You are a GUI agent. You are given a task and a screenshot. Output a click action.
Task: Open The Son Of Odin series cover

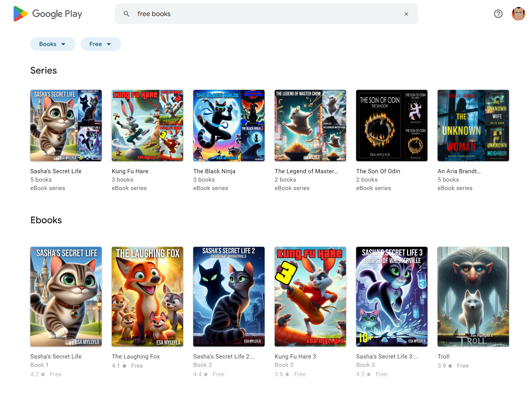click(392, 126)
